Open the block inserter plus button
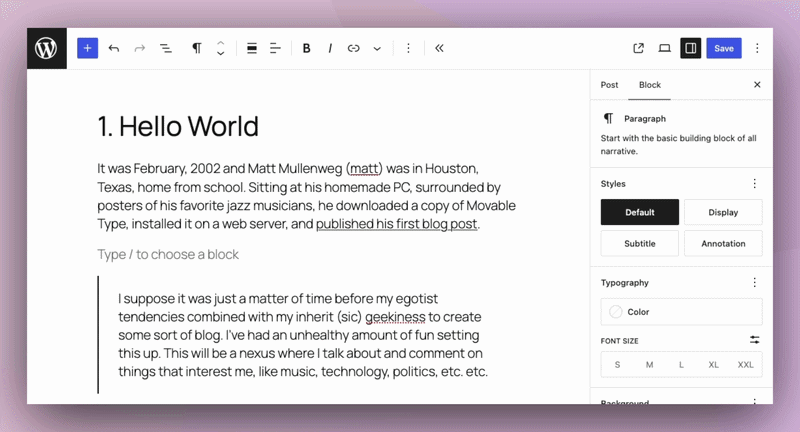 pyautogui.click(x=88, y=48)
